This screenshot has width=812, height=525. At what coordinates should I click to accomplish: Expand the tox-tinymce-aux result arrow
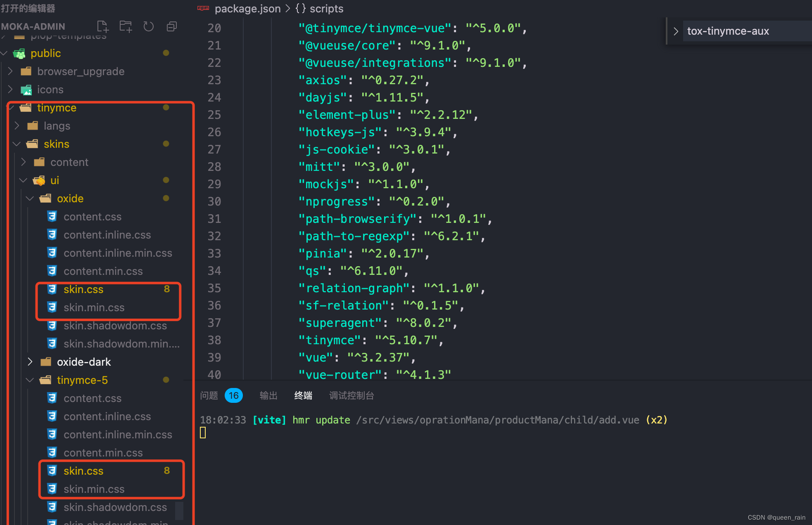[676, 31]
